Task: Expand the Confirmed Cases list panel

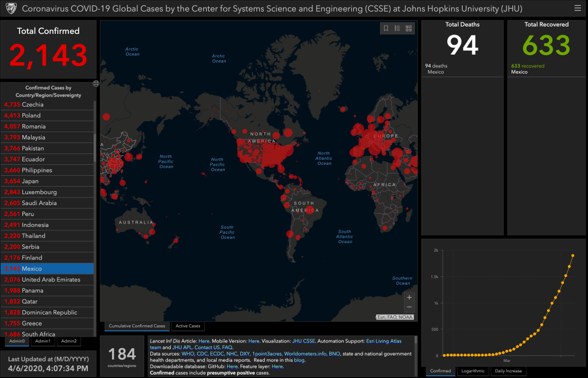Action: click(x=96, y=83)
